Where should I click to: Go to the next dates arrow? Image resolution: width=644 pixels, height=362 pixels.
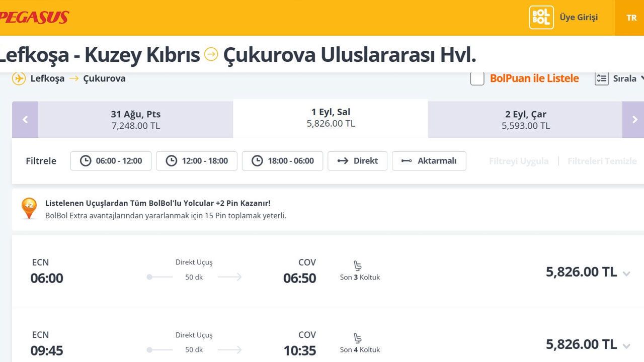(633, 120)
